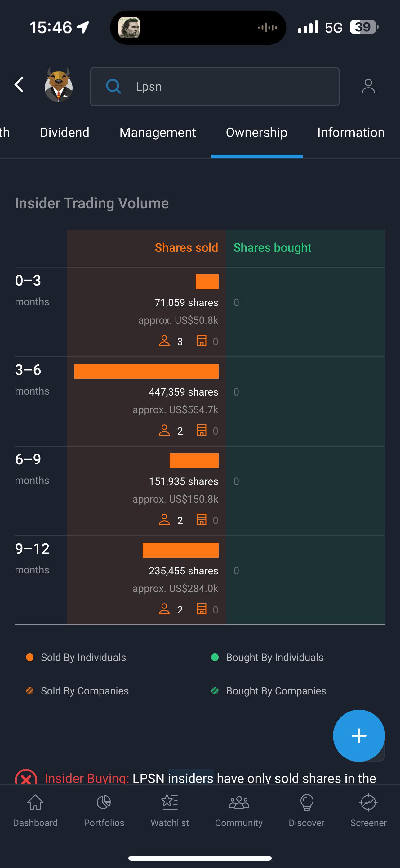This screenshot has height=868, width=400.
Task: Open the Management tab
Action: 157,133
